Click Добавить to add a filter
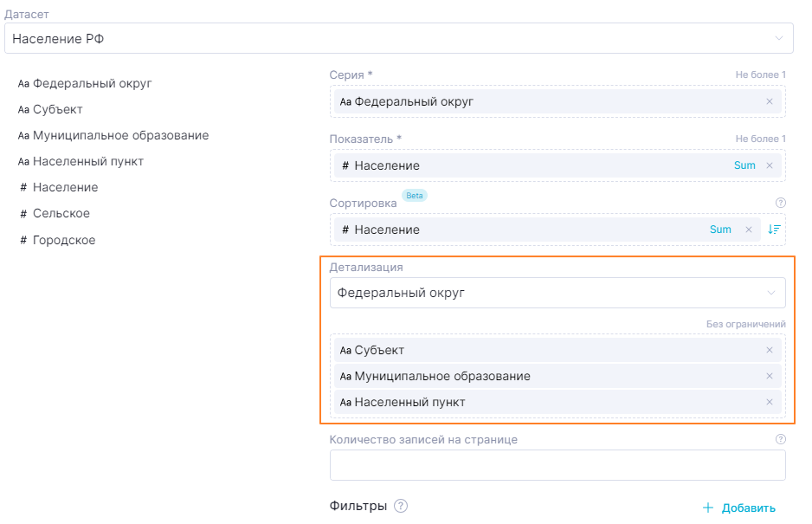The image size is (812, 524). (739, 508)
